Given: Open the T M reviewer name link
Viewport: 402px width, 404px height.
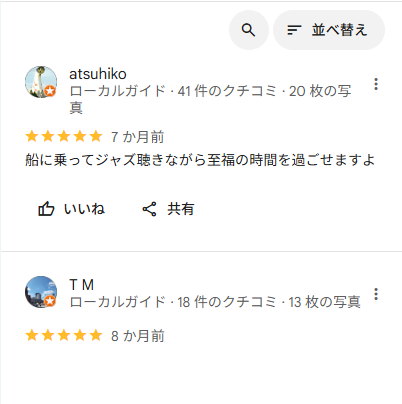Looking at the screenshot, I should pos(82,285).
